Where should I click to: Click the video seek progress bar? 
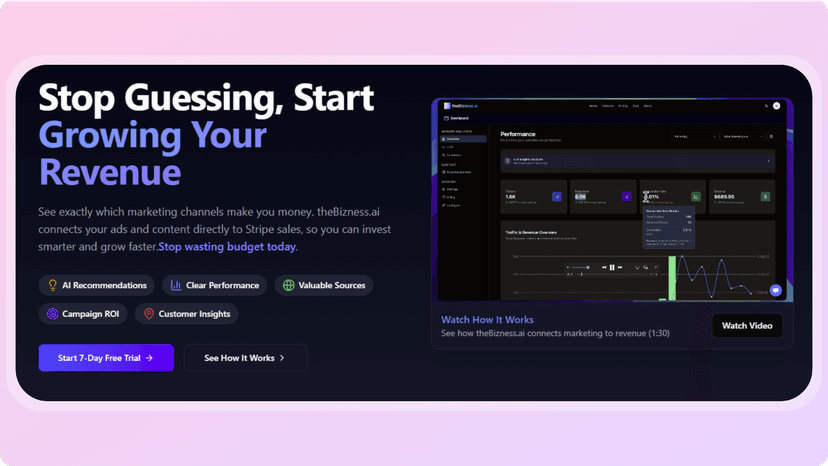614,274
